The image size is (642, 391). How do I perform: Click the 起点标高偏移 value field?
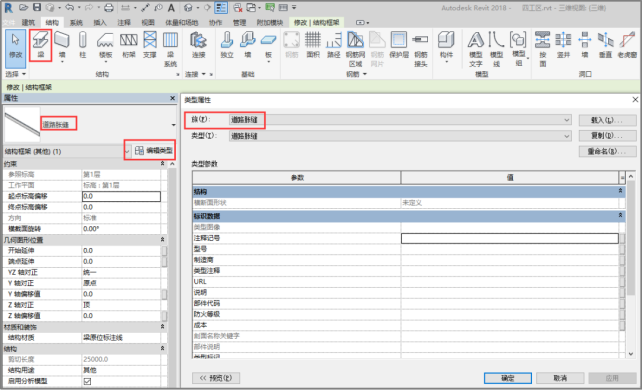click(121, 197)
